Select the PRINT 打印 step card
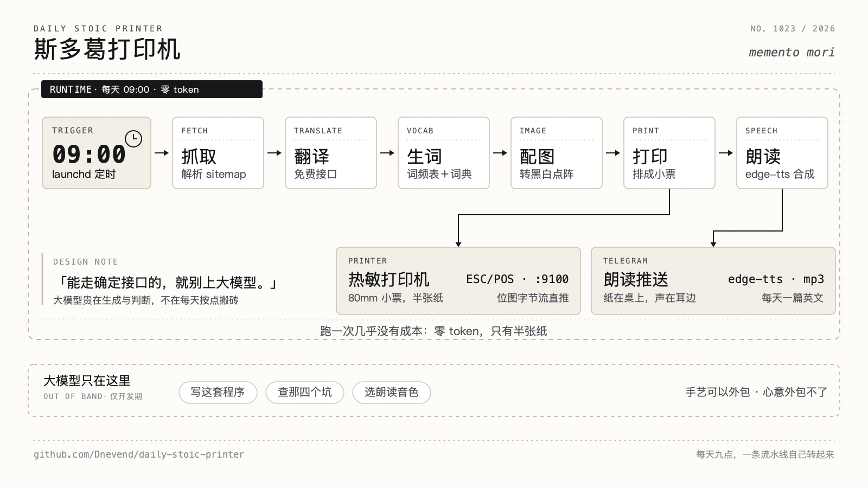This screenshot has height=488, width=868. click(669, 153)
